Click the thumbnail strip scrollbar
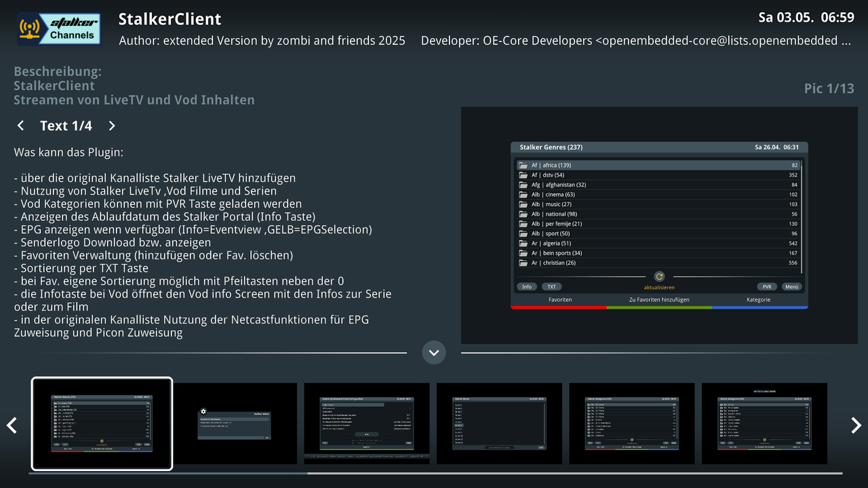The height and width of the screenshot is (488, 868). point(435,473)
